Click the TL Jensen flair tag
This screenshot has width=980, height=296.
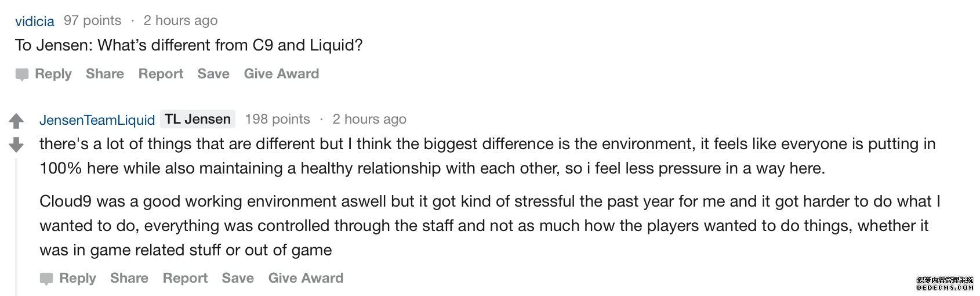(198, 119)
